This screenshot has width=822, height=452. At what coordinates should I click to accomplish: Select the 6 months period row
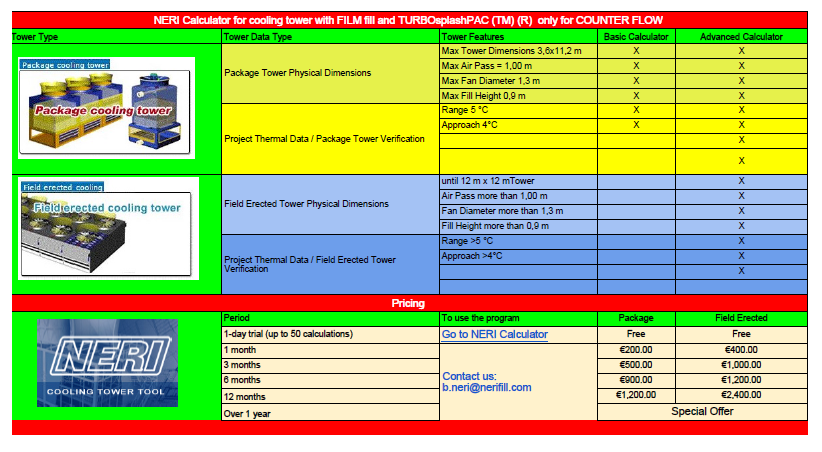tap(330, 381)
